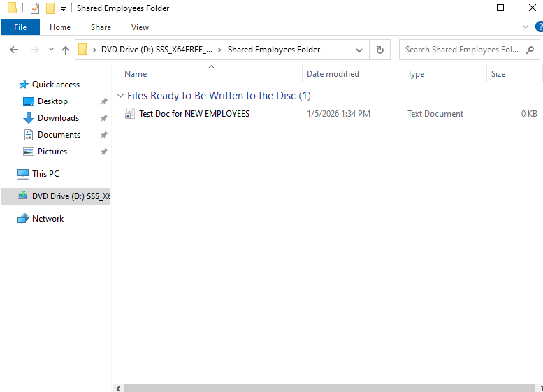Open the File menu

pos(20,27)
